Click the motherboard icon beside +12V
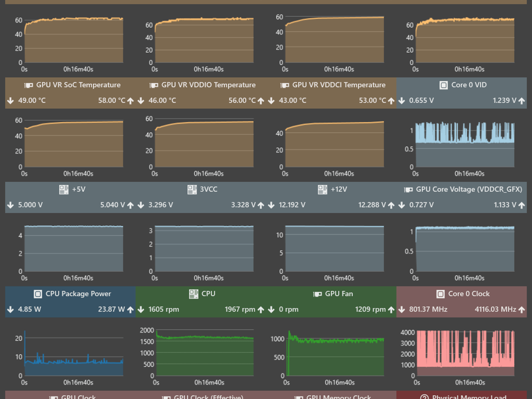This screenshot has width=532, height=399. click(x=323, y=190)
